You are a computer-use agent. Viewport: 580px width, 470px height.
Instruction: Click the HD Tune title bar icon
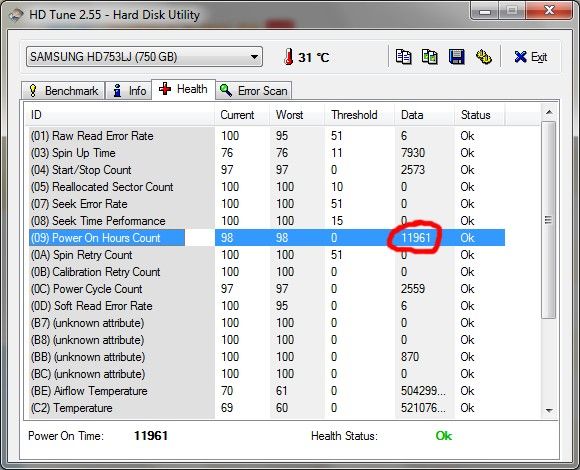coord(16,15)
